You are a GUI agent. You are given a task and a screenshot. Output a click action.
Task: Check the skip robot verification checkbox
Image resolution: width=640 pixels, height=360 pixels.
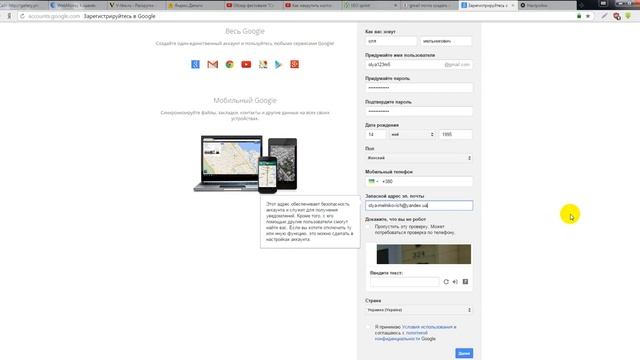(x=369, y=227)
